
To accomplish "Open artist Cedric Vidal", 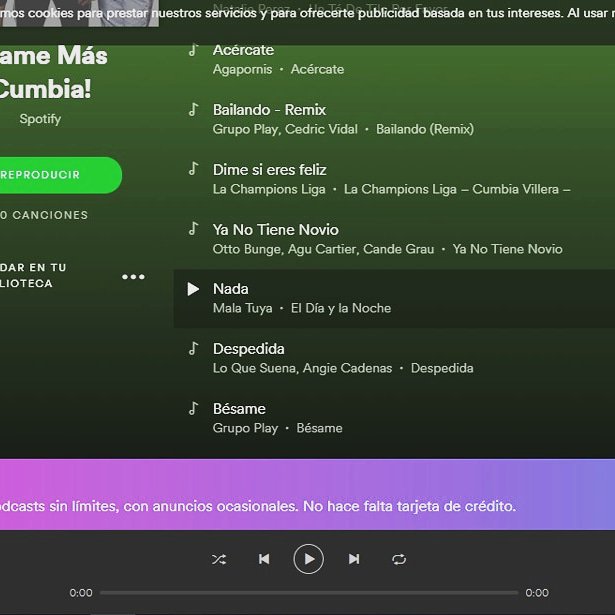I will (x=321, y=129).
